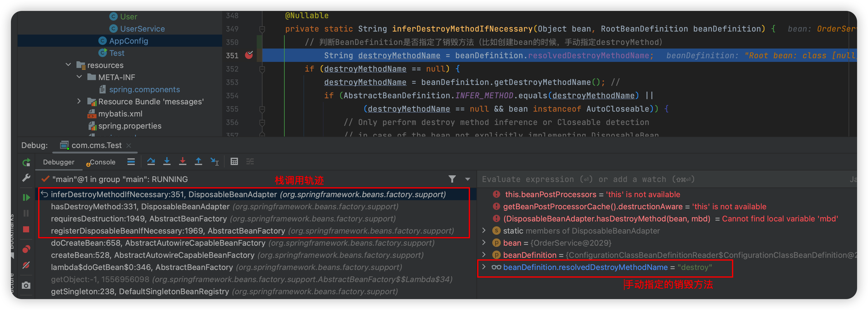Fold method at line 349 gutter
Image resolution: width=868 pixels, height=310 pixels.
262,29
